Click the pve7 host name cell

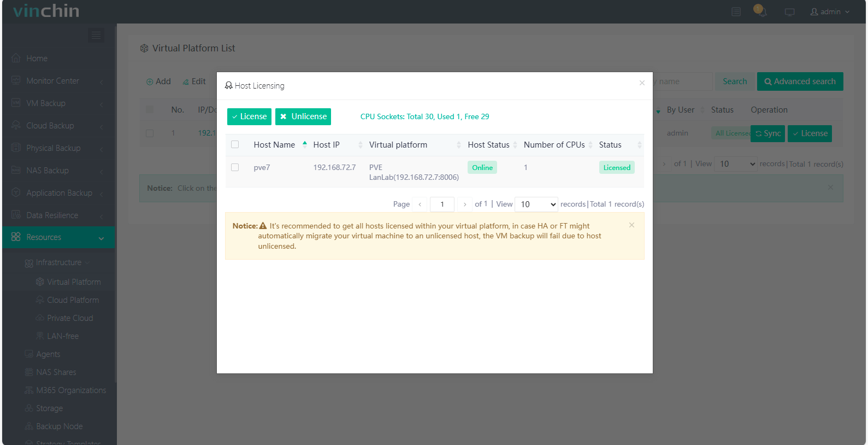tap(262, 167)
